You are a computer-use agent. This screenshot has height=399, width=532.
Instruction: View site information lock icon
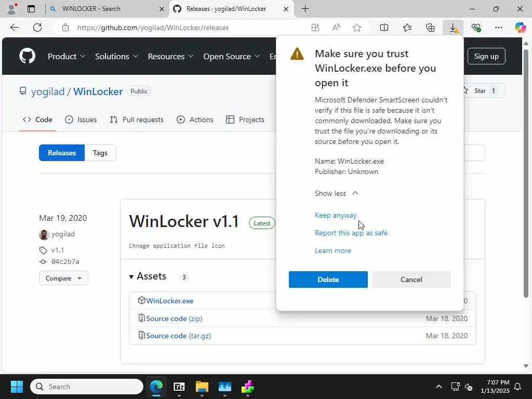click(x=65, y=28)
